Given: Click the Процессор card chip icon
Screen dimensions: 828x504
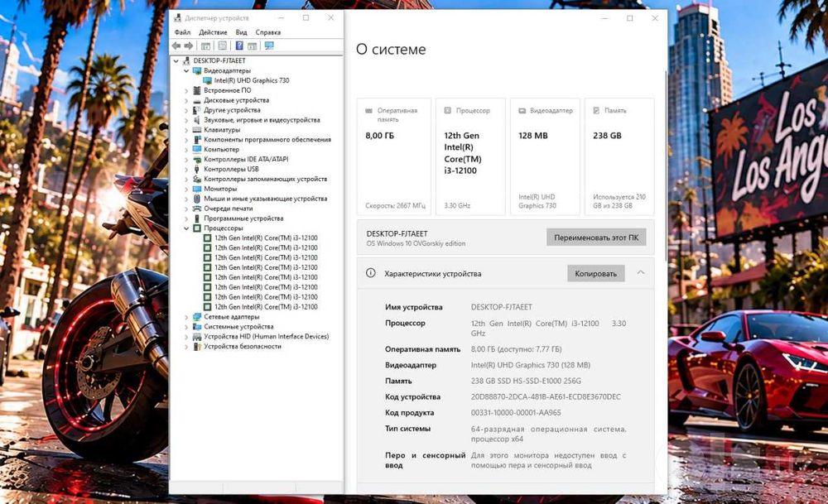Looking at the screenshot, I should coord(447,110).
